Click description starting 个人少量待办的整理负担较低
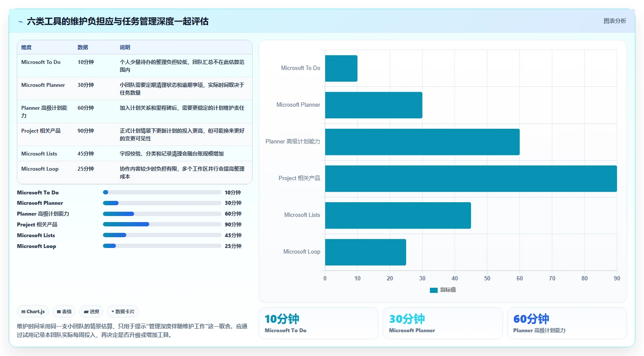 tap(182, 66)
